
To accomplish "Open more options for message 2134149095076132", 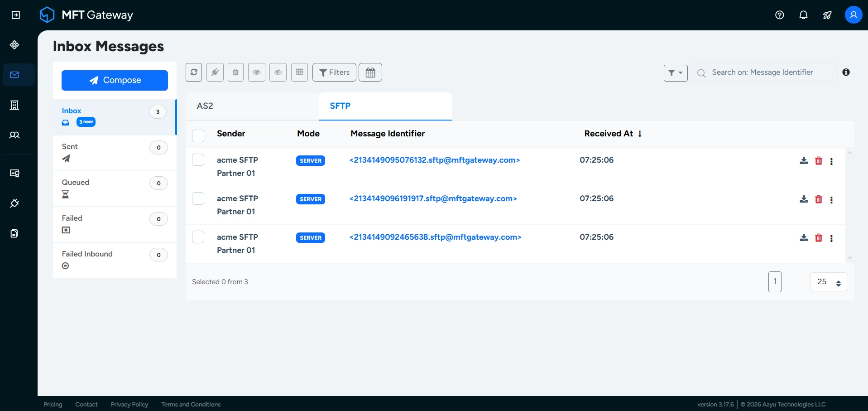I will (x=831, y=161).
